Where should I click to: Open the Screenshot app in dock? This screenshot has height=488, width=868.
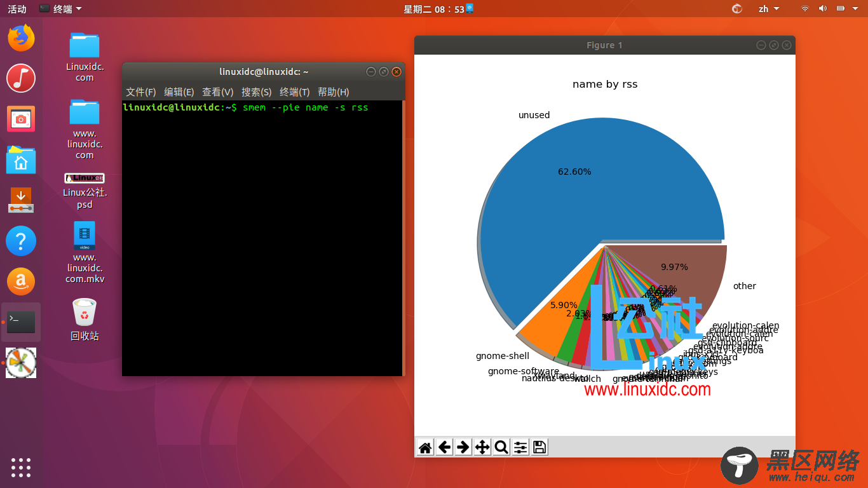[x=21, y=119]
